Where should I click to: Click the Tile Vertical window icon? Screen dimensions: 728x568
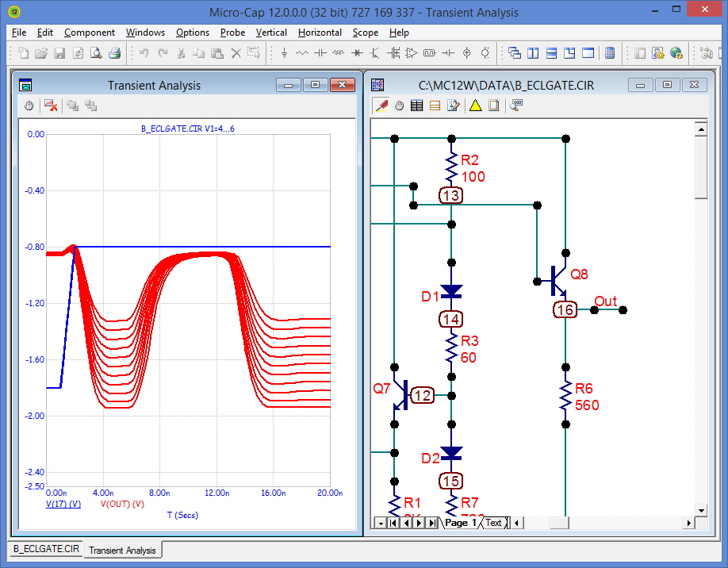click(532, 52)
